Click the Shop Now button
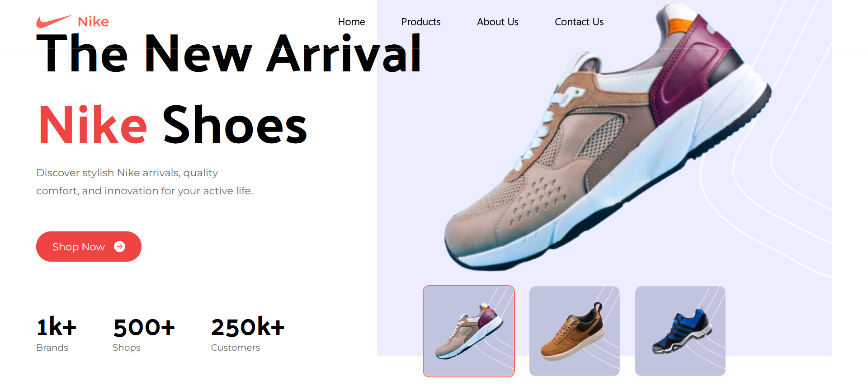This screenshot has width=868, height=390. pos(89,246)
